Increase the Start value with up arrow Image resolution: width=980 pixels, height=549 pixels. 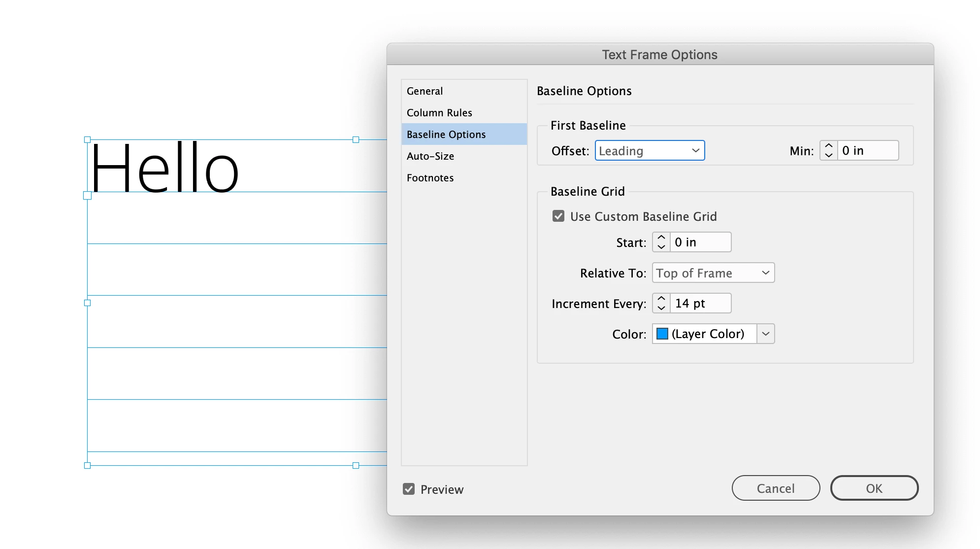click(661, 238)
